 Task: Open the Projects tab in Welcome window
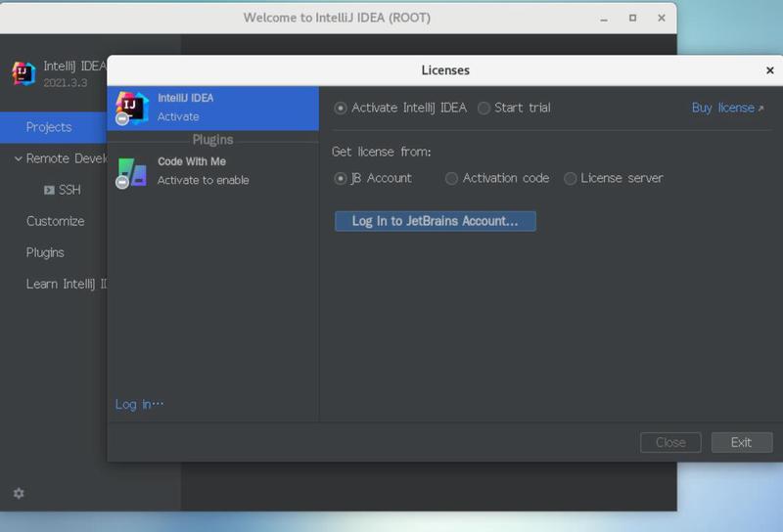54,127
